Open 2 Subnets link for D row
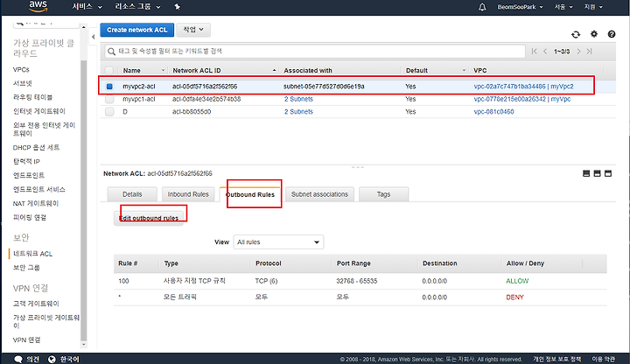 (x=298, y=112)
